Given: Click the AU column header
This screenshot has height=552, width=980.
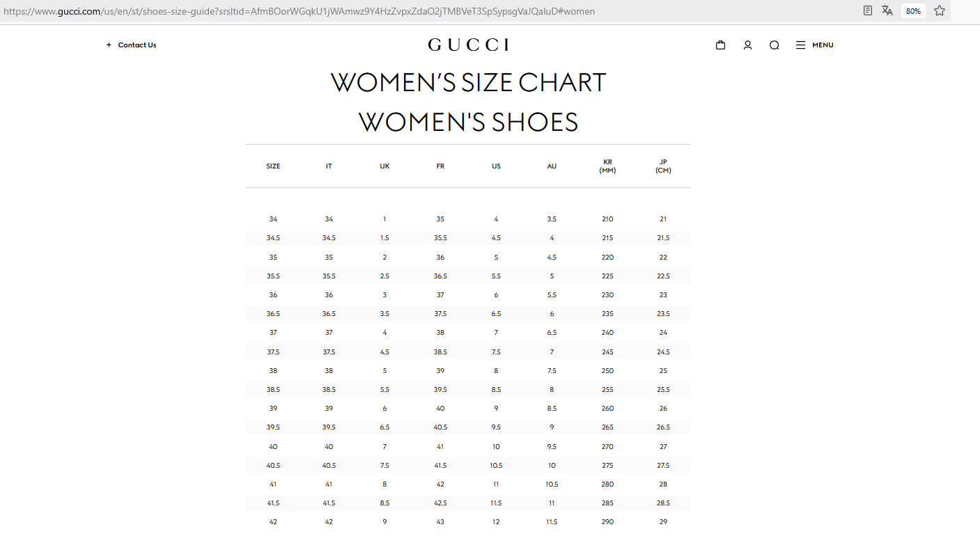Looking at the screenshot, I should (552, 166).
